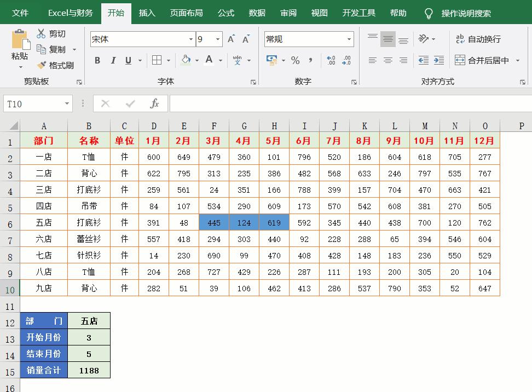Apply Percent Style from the Number group
This screenshot has width=532, height=392.
(294, 60)
